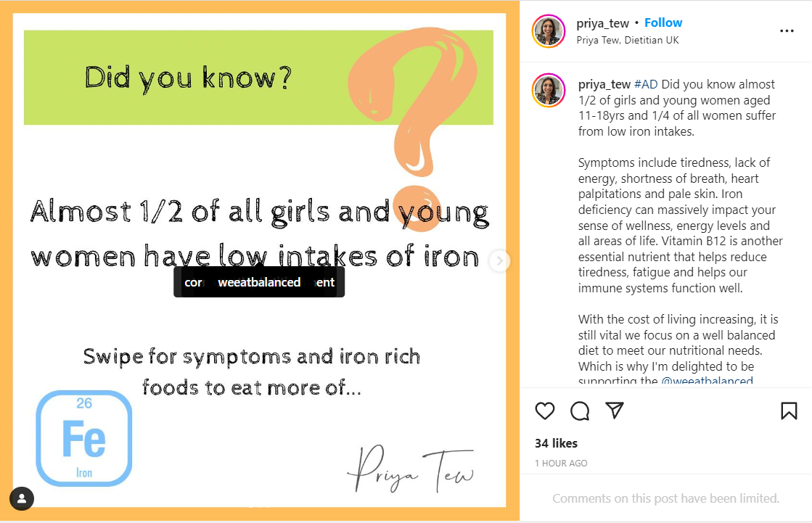Image resolution: width=812 pixels, height=523 pixels.
Task: Like the post with the heart icon
Action: (x=545, y=411)
